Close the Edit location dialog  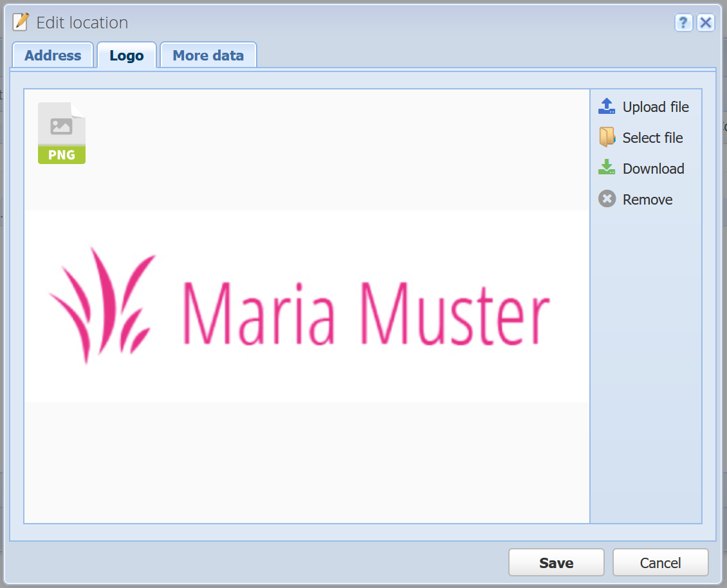point(706,23)
